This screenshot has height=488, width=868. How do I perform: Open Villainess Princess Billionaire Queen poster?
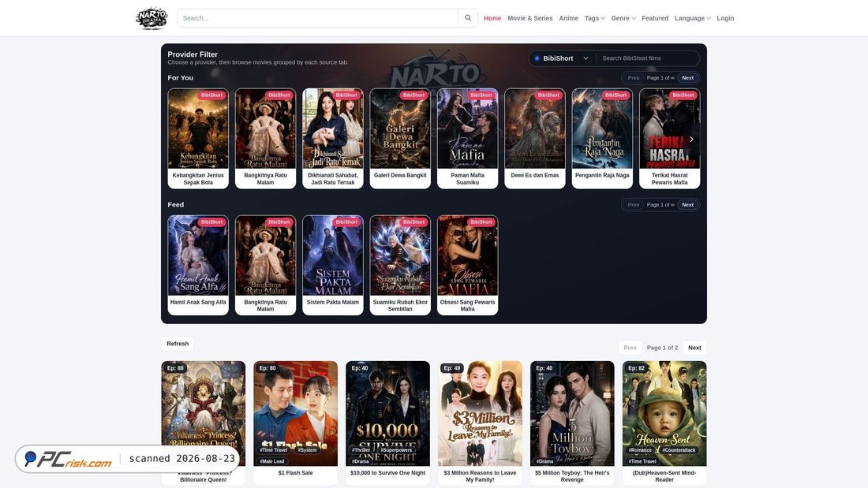coord(203,413)
